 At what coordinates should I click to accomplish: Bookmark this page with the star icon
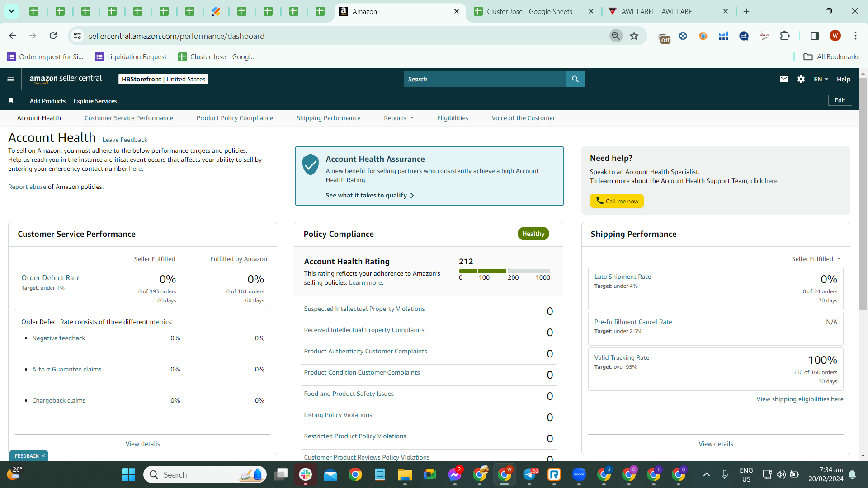click(x=634, y=36)
